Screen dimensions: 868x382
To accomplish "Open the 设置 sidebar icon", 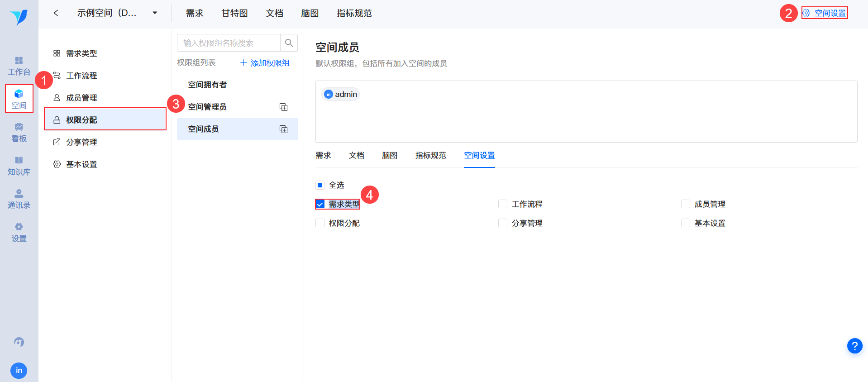I will click(19, 233).
